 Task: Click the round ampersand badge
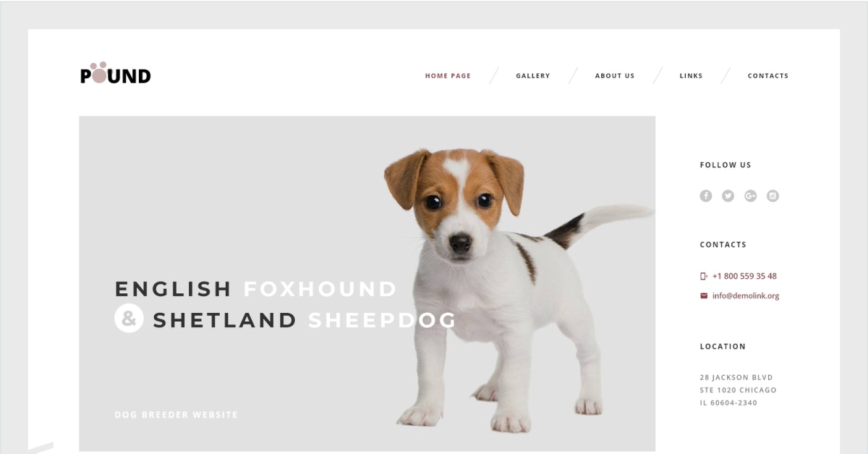[129, 319]
